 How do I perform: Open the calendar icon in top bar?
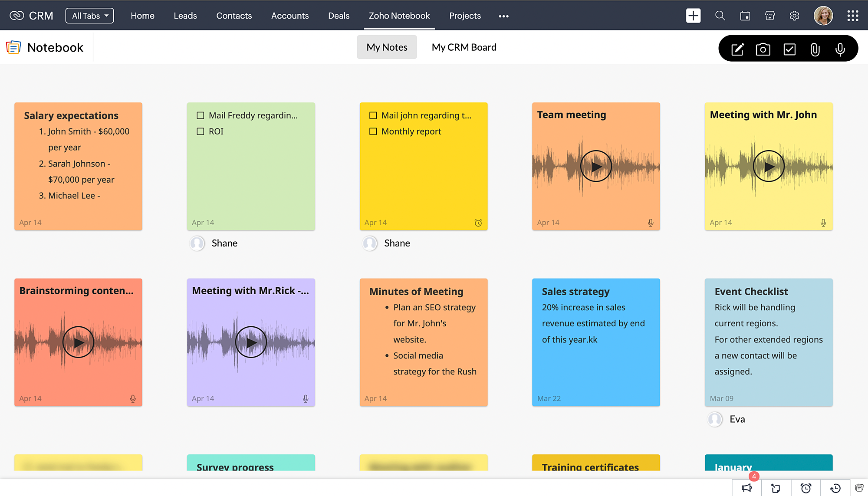745,16
